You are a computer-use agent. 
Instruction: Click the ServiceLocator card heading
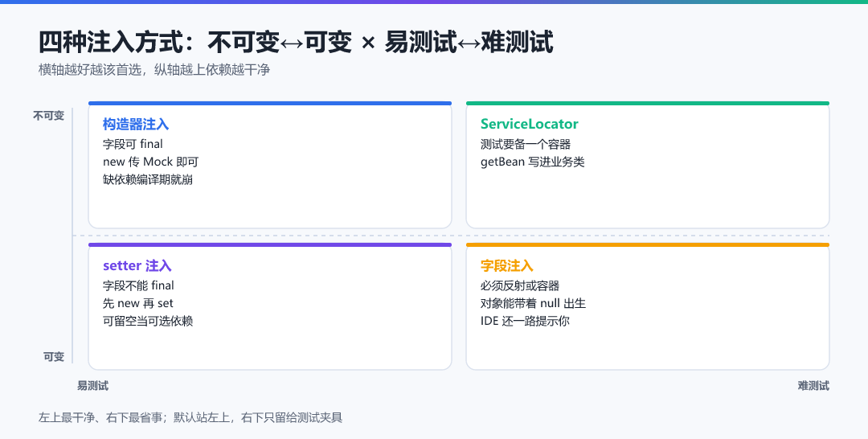(529, 124)
